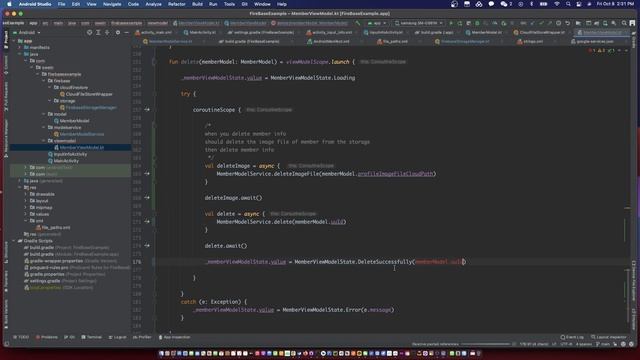The height and width of the screenshot is (360, 640).
Task: Select MemberModelService in project tree
Action: tap(78, 134)
